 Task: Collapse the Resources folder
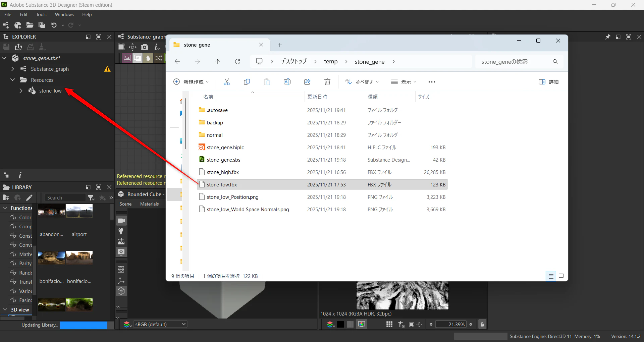[13, 80]
